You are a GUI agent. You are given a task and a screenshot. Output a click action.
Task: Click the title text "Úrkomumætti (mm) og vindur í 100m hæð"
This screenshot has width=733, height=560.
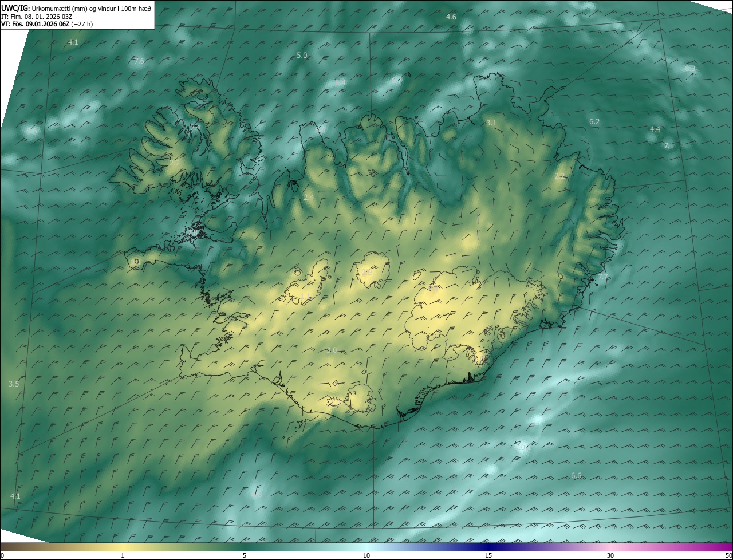click(x=91, y=8)
